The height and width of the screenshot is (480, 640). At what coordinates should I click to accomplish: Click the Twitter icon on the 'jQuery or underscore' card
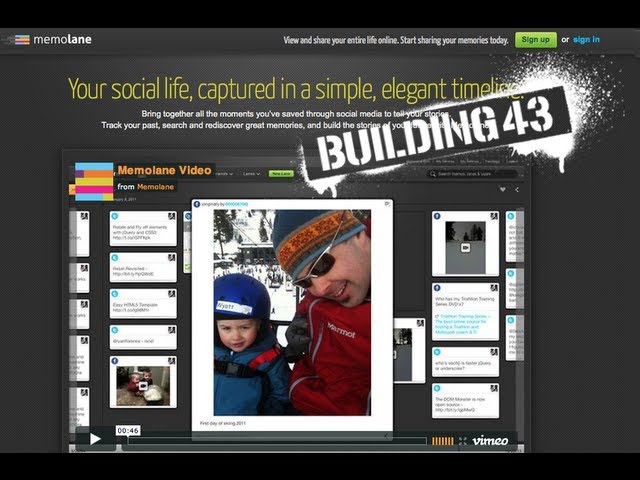pyautogui.click(x=437, y=352)
